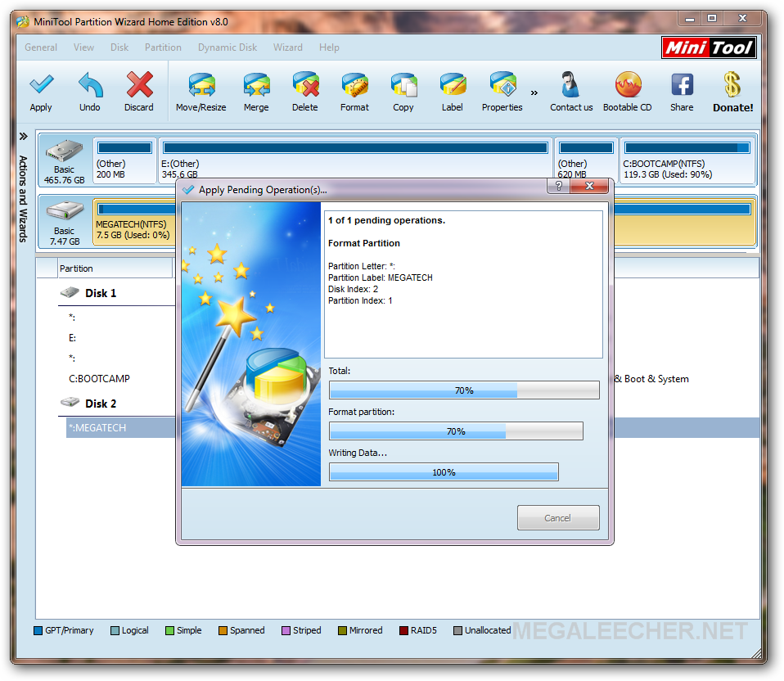Open the Disk menu
Screen dimensions: 784x681
pos(119,47)
